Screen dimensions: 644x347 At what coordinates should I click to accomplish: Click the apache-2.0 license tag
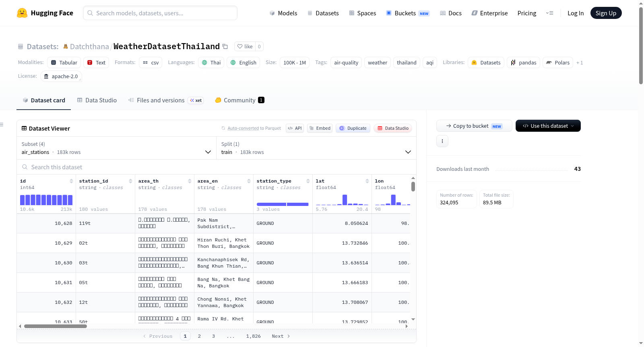click(61, 76)
